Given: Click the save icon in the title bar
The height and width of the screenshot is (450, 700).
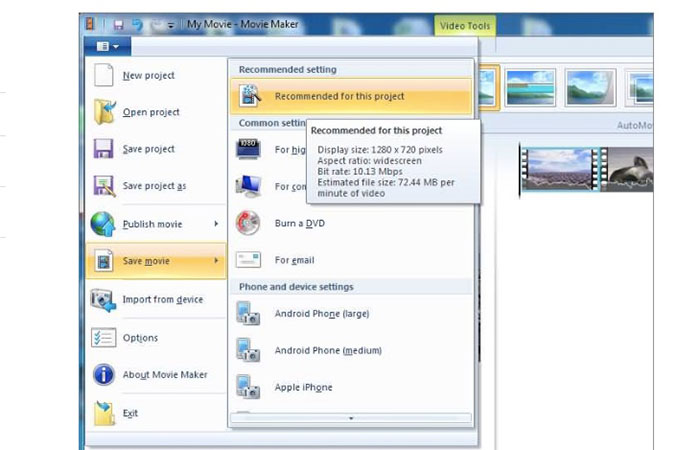Looking at the screenshot, I should pyautogui.click(x=119, y=25).
